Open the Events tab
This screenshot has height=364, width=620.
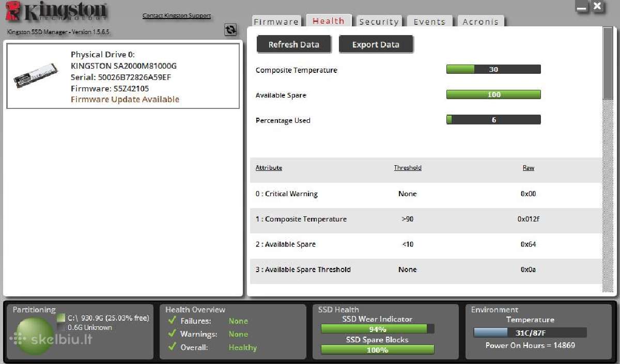click(x=429, y=22)
